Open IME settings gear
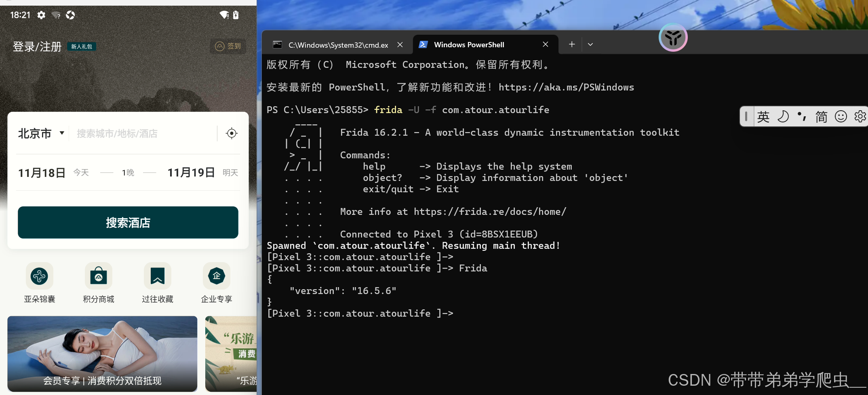868x395 pixels. pos(860,117)
